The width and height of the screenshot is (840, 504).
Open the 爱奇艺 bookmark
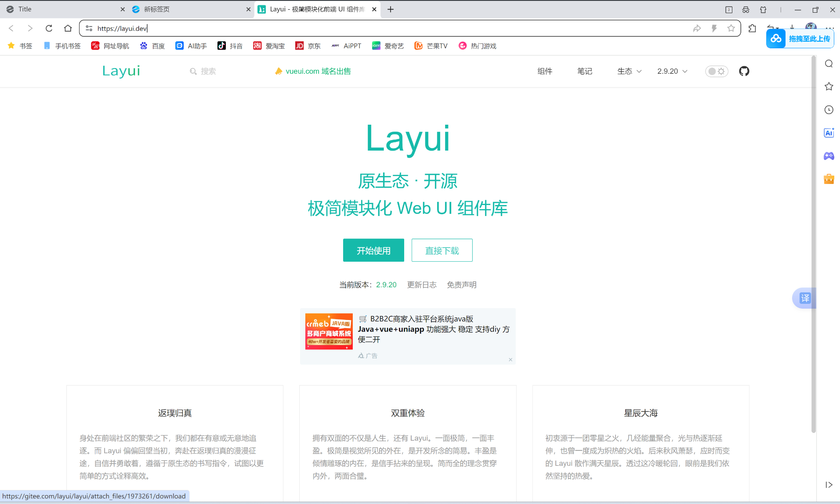388,46
